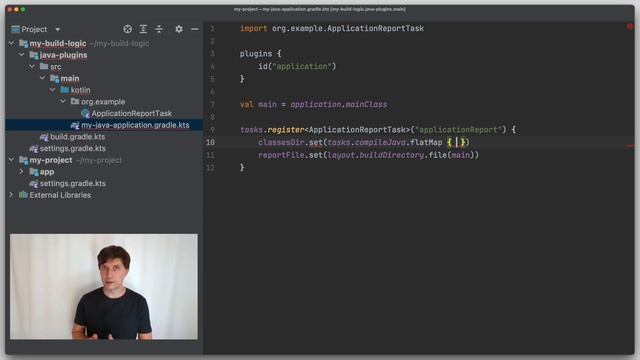This screenshot has width=640, height=360.
Task: Click reportFile on line 11
Action: click(281, 155)
